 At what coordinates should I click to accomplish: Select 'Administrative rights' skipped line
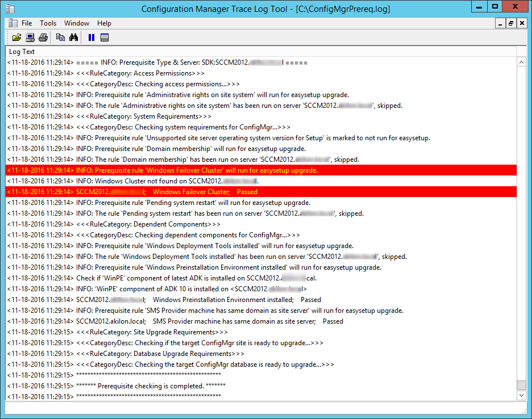coord(261,106)
